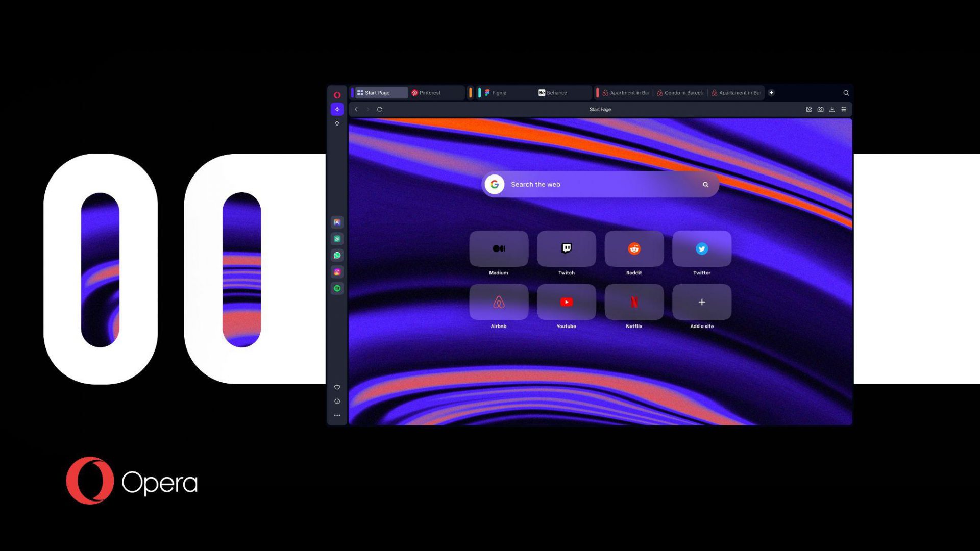Image resolution: width=980 pixels, height=551 pixels.
Task: Switch to the Apartament in Bar tab
Action: click(x=736, y=93)
